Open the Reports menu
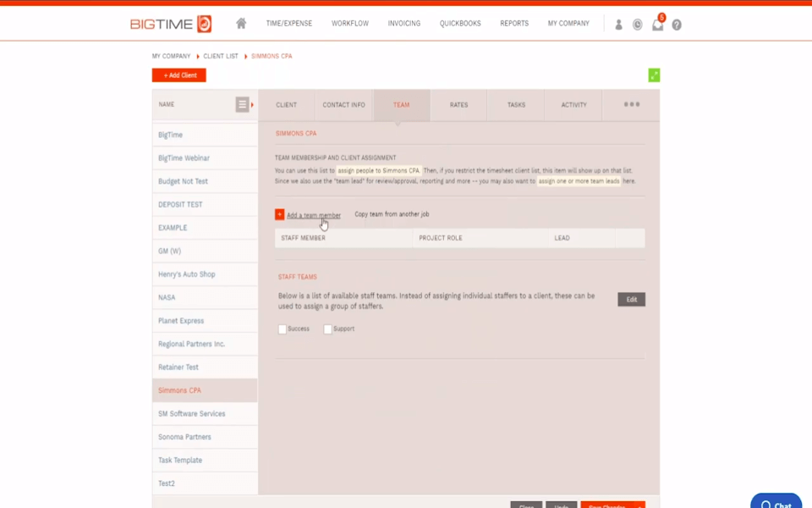This screenshot has height=508, width=812. [x=514, y=24]
